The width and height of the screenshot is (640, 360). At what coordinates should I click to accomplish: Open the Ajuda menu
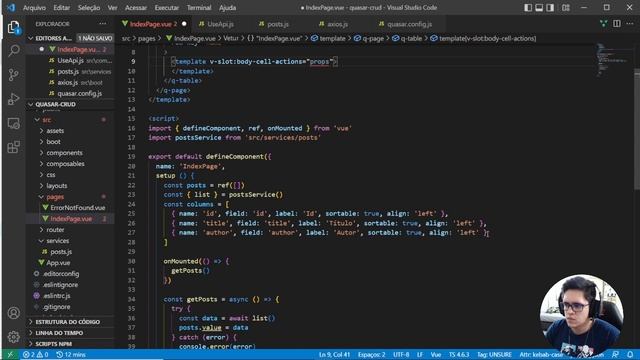(x=227, y=8)
